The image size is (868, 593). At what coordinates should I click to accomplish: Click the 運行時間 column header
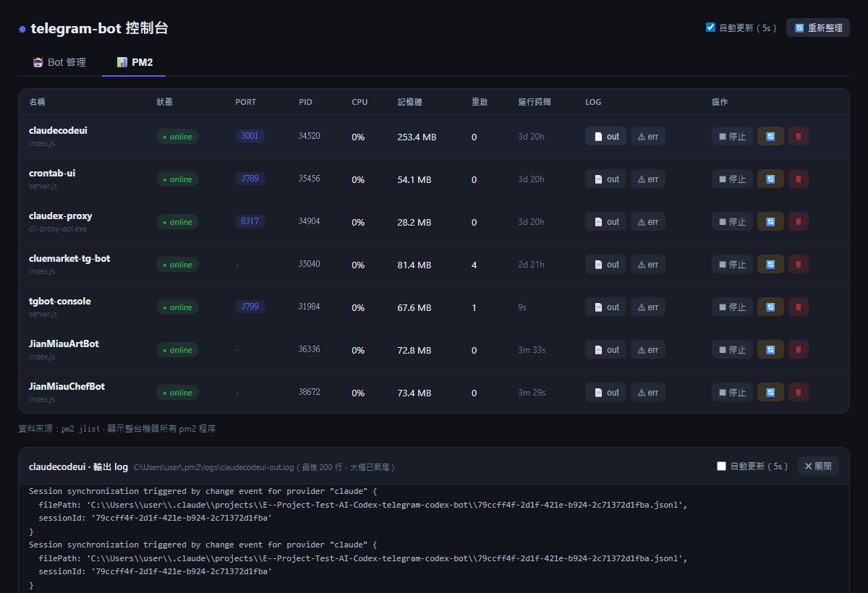pyautogui.click(x=535, y=102)
